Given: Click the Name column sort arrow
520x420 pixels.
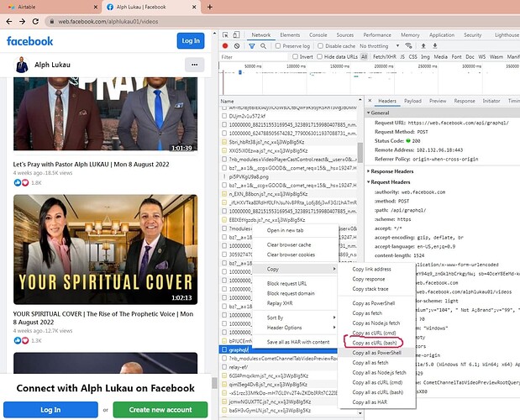Looking at the screenshot, I should point(360,99).
